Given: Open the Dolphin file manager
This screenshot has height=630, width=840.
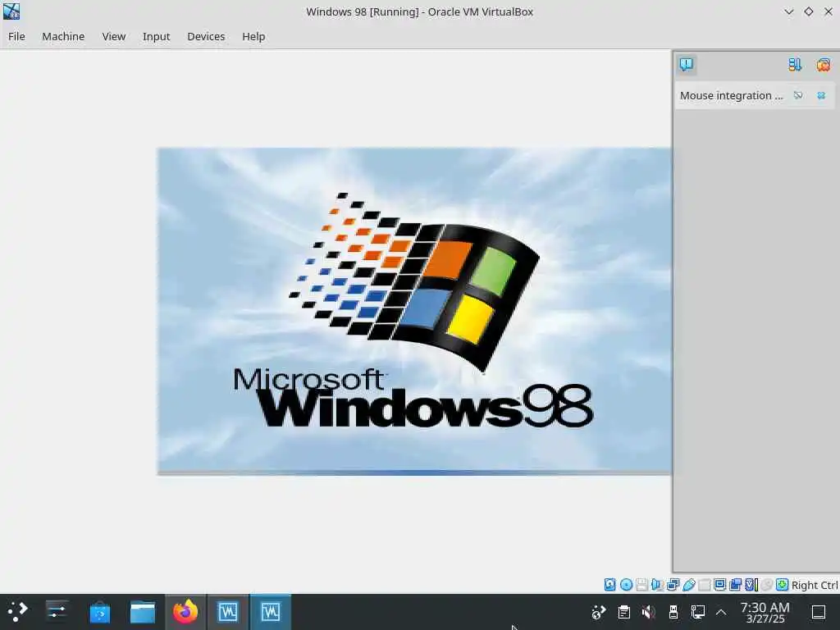Looking at the screenshot, I should 143,612.
